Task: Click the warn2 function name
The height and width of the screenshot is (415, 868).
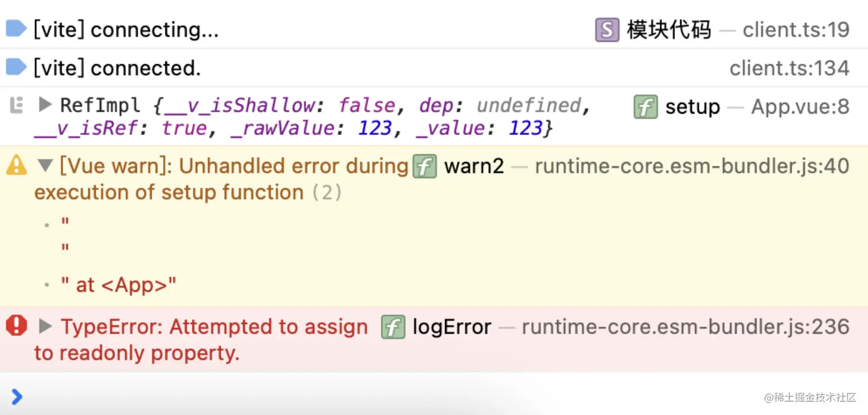Action: click(x=474, y=166)
